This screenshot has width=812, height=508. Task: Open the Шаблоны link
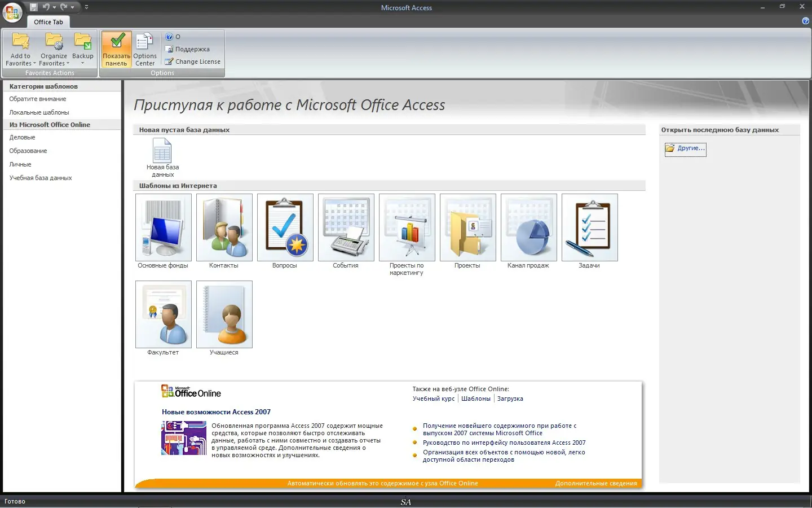pos(476,398)
